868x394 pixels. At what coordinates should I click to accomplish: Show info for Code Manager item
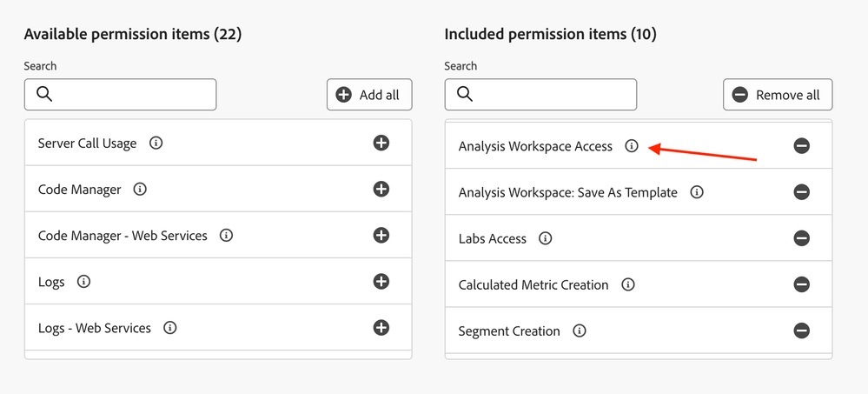140,189
